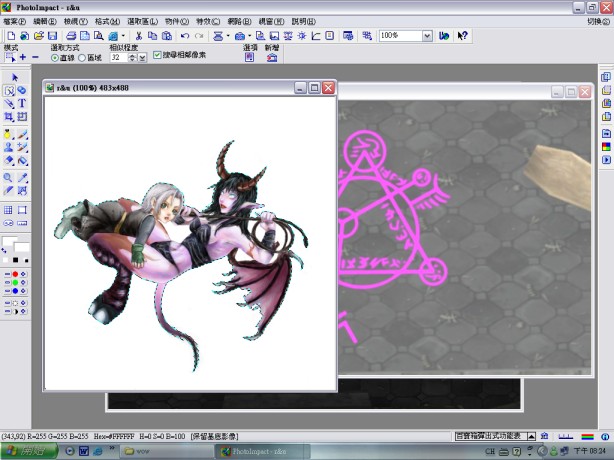This screenshot has width=614, height=460.
Task: Select the 直線 radio button
Action: [x=55, y=58]
